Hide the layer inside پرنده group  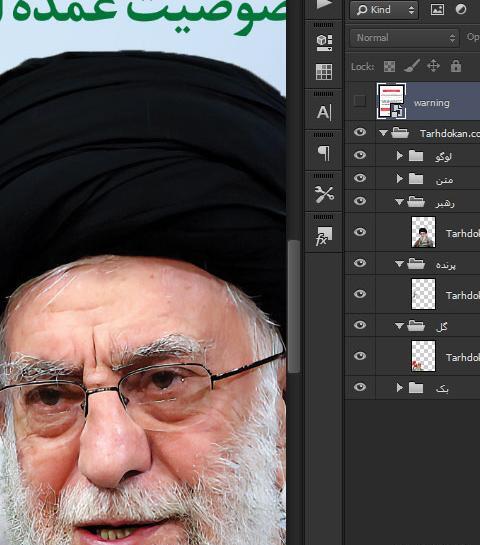coord(360,294)
